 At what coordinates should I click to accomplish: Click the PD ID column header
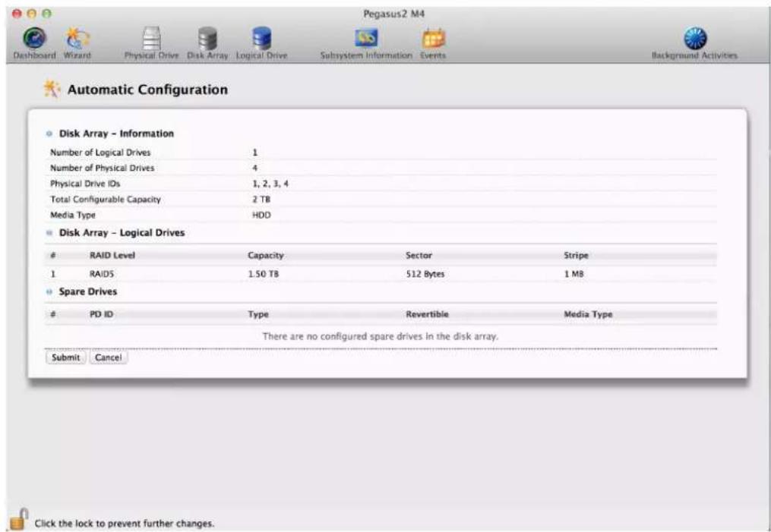pos(101,314)
